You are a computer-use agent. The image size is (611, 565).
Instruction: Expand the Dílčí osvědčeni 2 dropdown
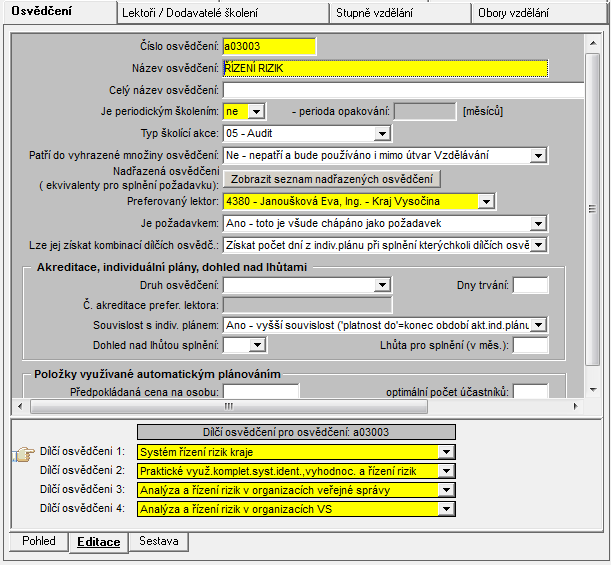point(446,471)
